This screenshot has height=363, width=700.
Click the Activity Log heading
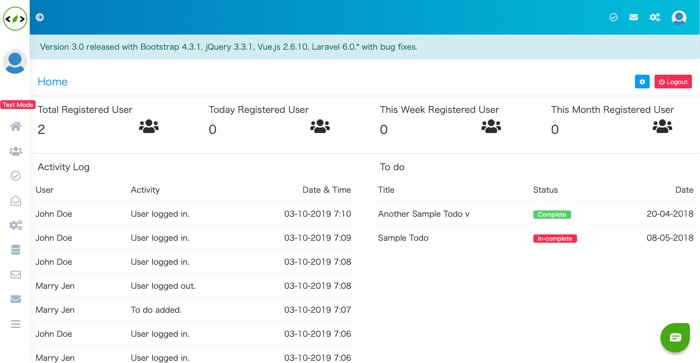(63, 167)
